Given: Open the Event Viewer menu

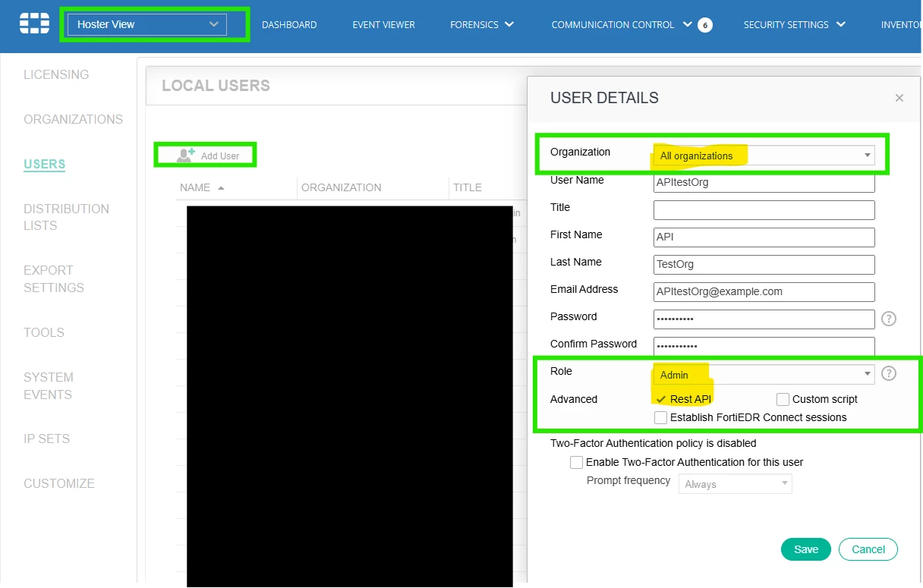Looking at the screenshot, I should 383,25.
